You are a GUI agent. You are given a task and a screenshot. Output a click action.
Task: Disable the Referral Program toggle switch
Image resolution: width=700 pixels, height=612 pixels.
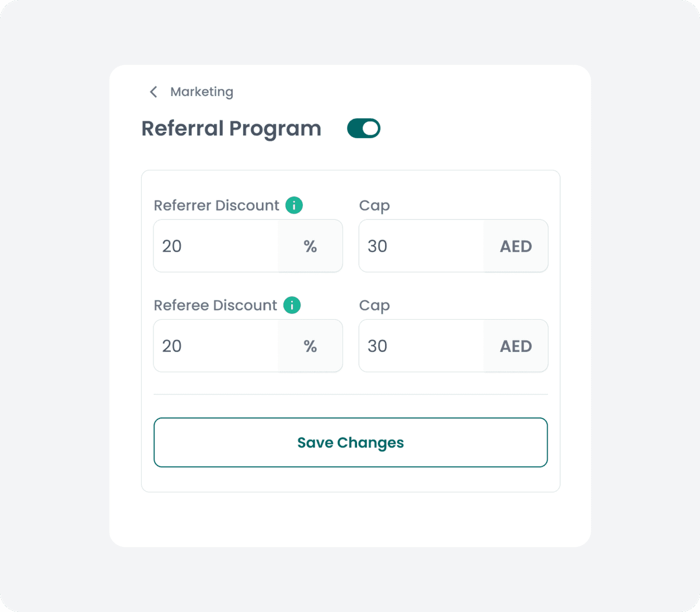pos(363,128)
